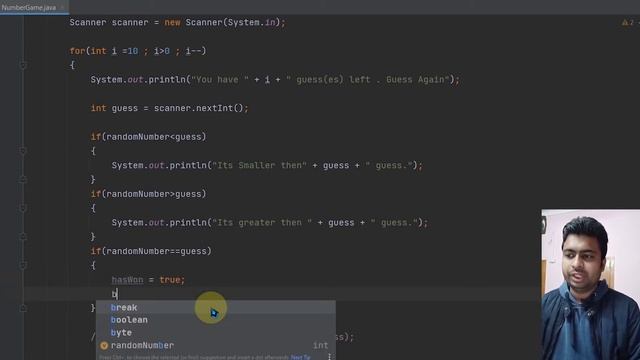Image resolution: width=640 pixels, height=360 pixels.
Task: Click the 'You have' println statement
Action: click(x=275, y=80)
